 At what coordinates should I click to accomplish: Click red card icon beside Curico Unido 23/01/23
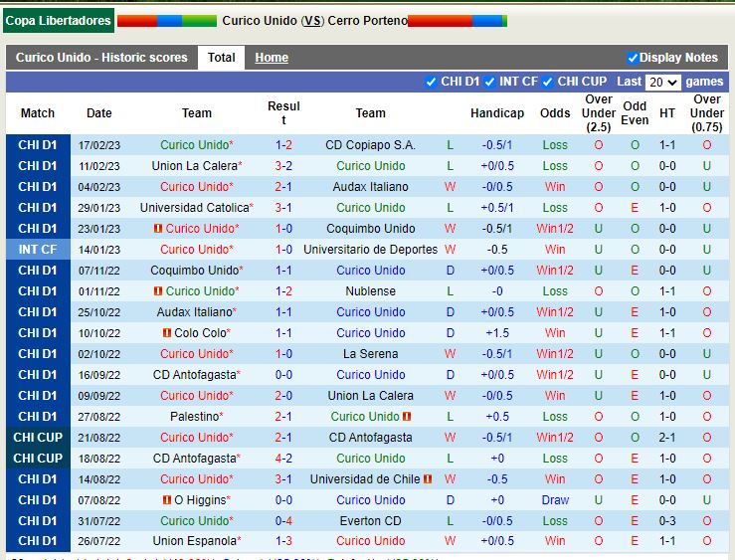point(158,228)
